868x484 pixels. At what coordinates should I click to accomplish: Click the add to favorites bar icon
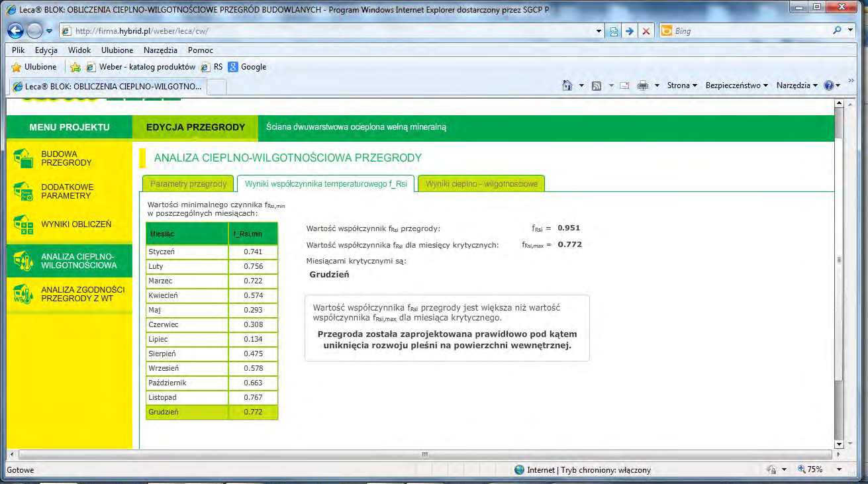pyautogui.click(x=75, y=67)
